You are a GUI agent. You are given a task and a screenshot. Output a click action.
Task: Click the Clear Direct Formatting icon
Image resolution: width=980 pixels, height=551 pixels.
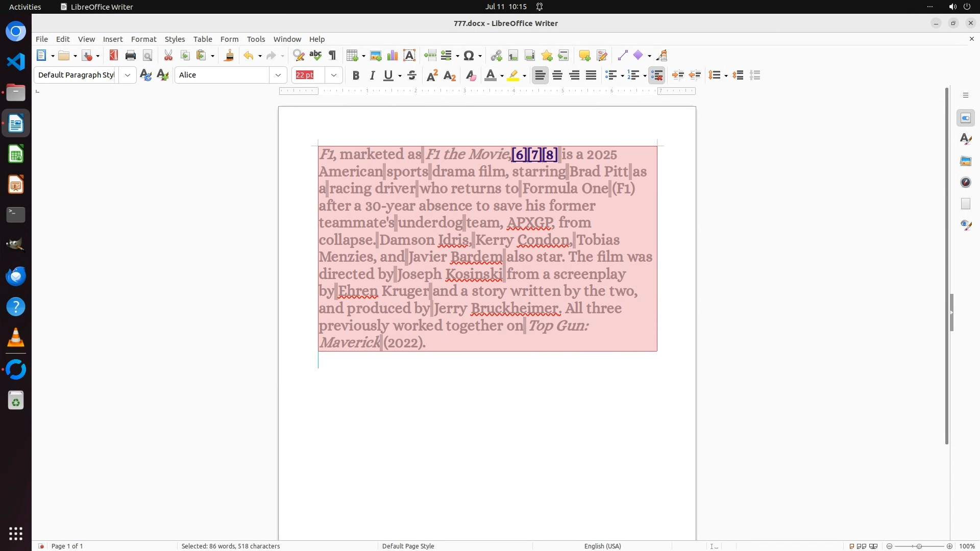(x=471, y=76)
